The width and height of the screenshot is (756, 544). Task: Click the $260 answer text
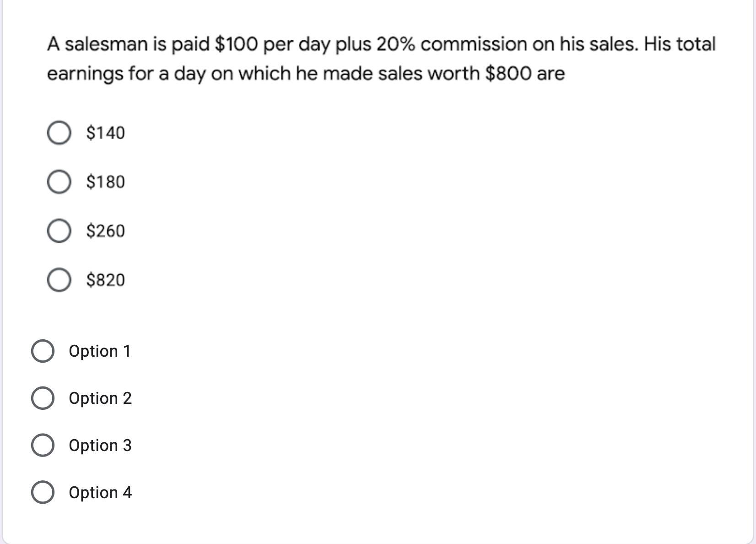(105, 231)
